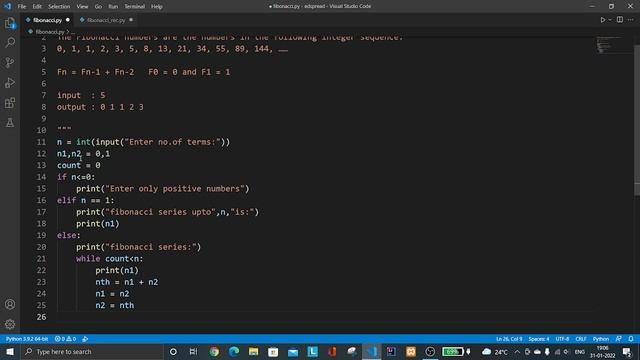Click the taskbar search box
The image size is (640, 360).
tap(92, 352)
